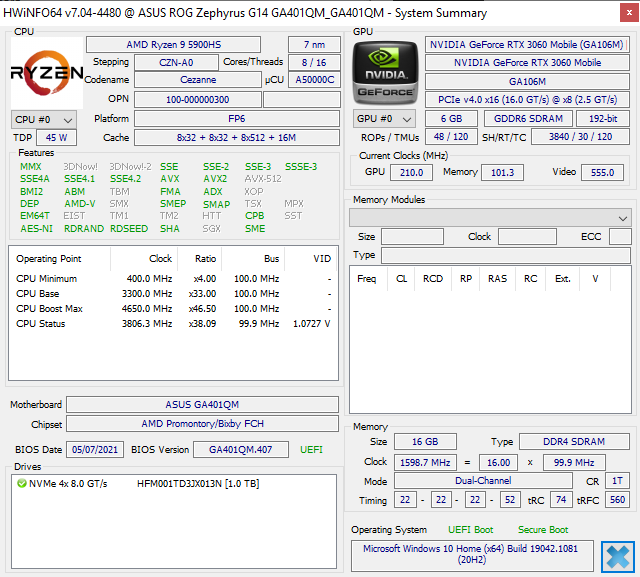The width and height of the screenshot is (640, 577).
Task: Open the CPU #0 selector dropdown
Action: (x=42, y=119)
